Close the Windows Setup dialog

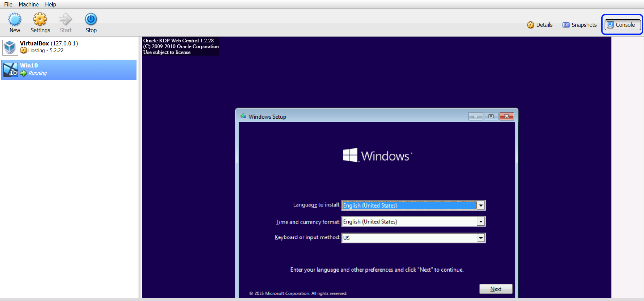(507, 116)
